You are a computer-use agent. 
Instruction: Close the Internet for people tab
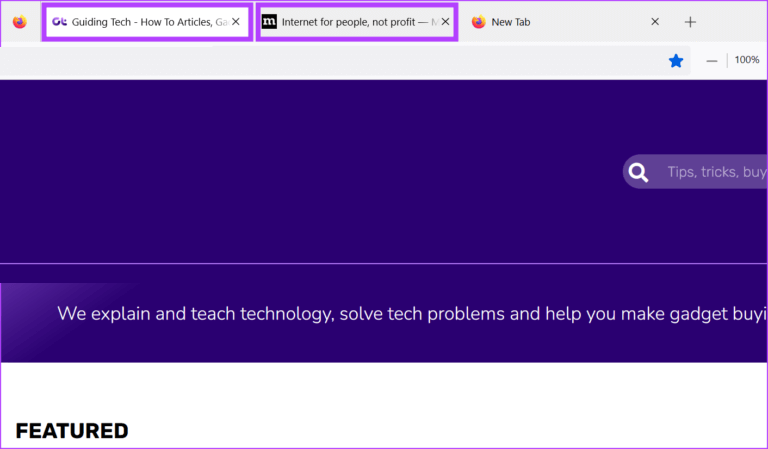[x=445, y=22]
